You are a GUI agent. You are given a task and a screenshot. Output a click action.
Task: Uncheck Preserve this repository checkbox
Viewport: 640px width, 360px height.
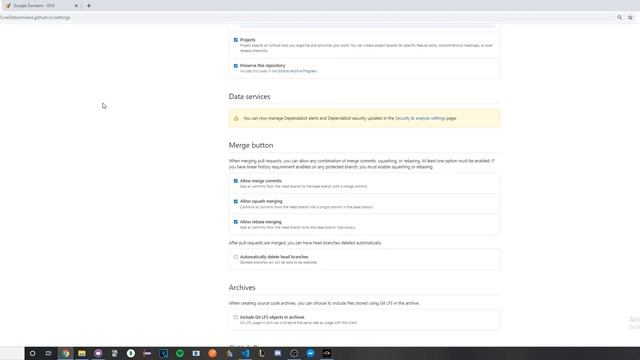236,66
